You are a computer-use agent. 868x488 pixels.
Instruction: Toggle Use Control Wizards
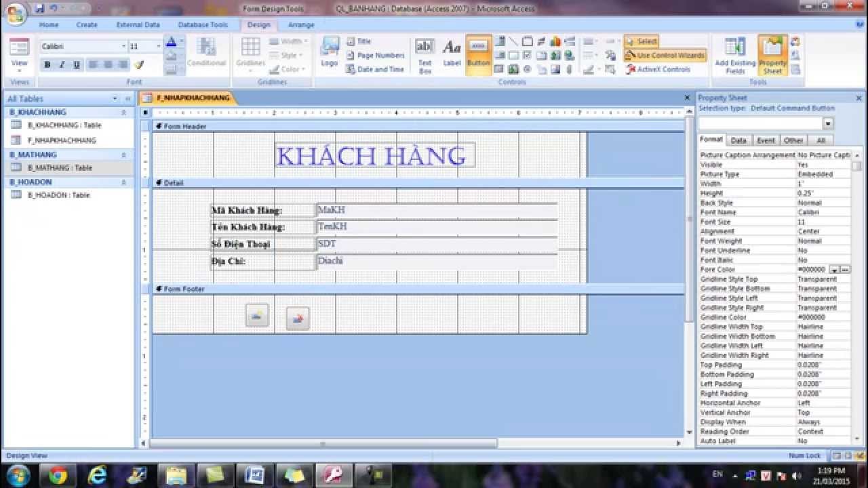pos(665,56)
